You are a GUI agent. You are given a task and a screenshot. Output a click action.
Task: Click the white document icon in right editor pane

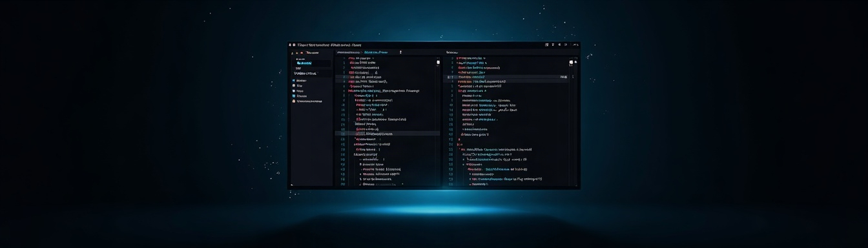click(x=571, y=63)
